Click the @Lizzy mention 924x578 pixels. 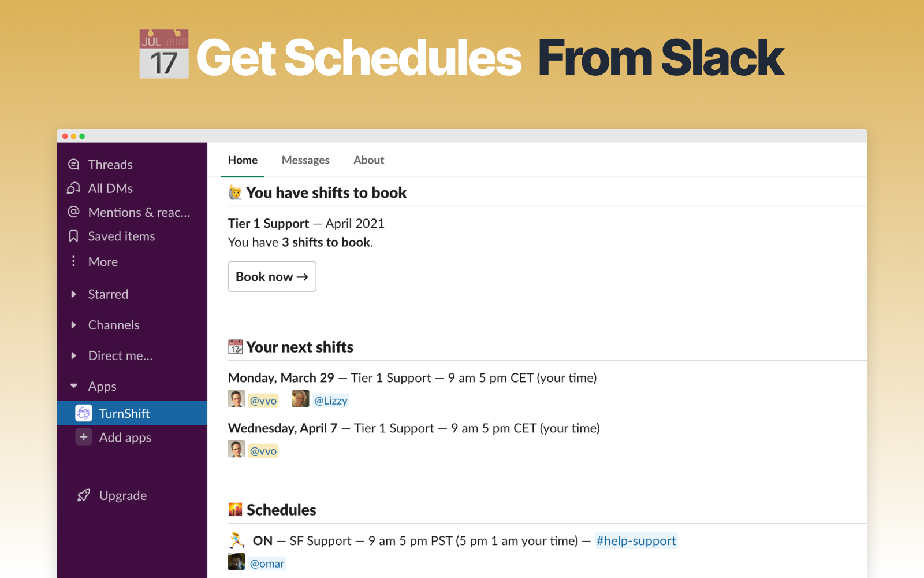(331, 401)
